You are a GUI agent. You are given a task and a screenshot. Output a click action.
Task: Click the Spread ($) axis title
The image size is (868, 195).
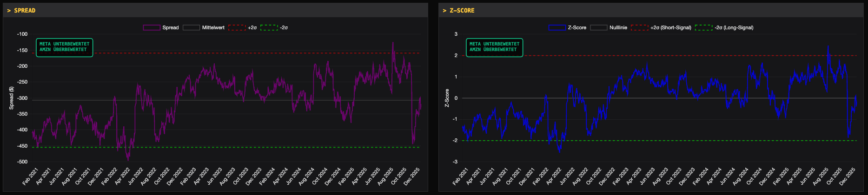[11, 98]
